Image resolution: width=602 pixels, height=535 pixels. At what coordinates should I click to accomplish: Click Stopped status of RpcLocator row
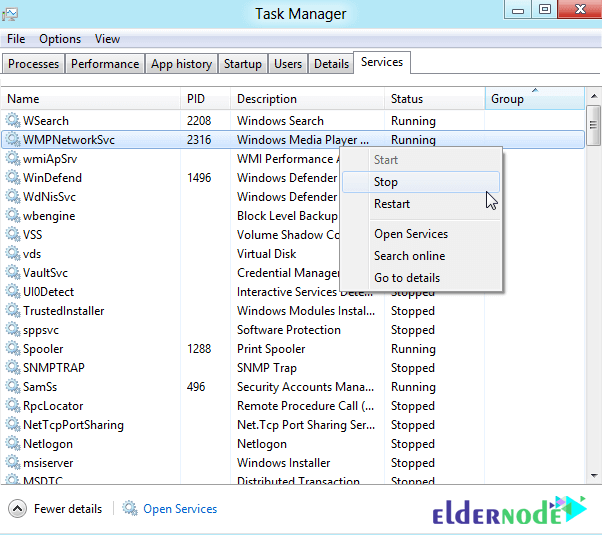pyautogui.click(x=413, y=406)
